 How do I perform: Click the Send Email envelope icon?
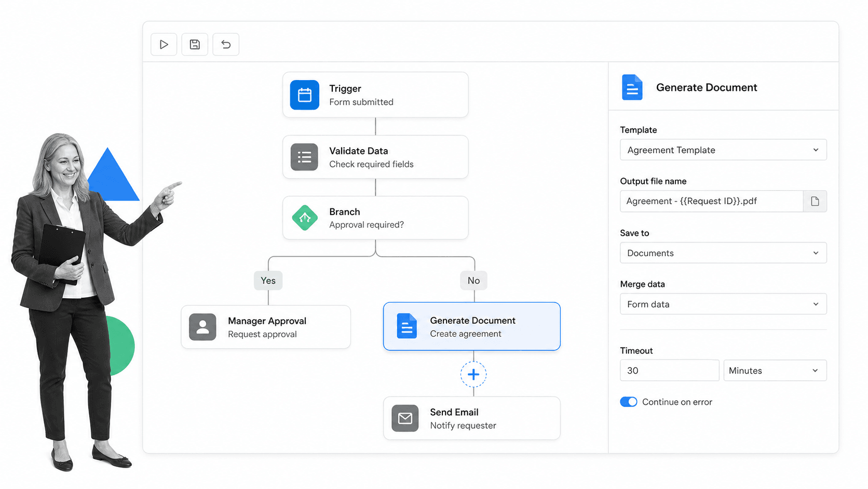click(405, 418)
